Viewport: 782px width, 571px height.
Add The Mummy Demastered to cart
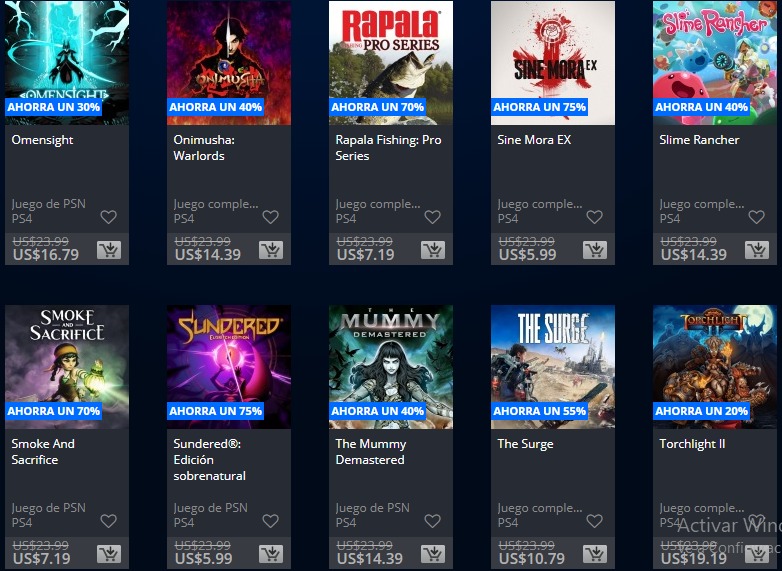point(433,554)
